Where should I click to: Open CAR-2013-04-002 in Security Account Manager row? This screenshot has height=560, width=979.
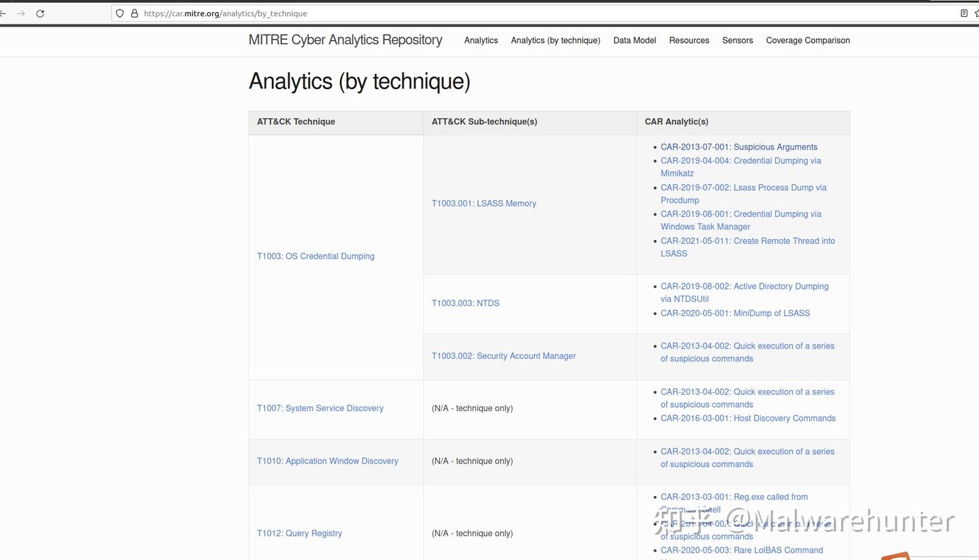coord(748,352)
